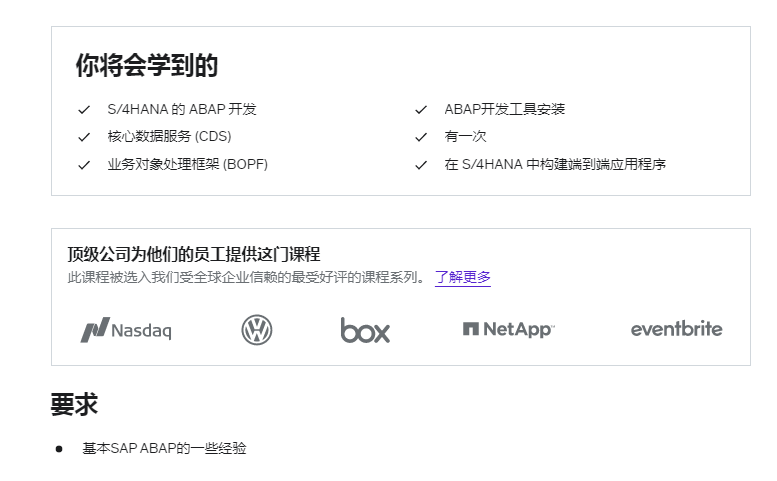The height and width of the screenshot is (481, 777).
Task: Click checkmark beside 有一次
Action: click(x=421, y=137)
